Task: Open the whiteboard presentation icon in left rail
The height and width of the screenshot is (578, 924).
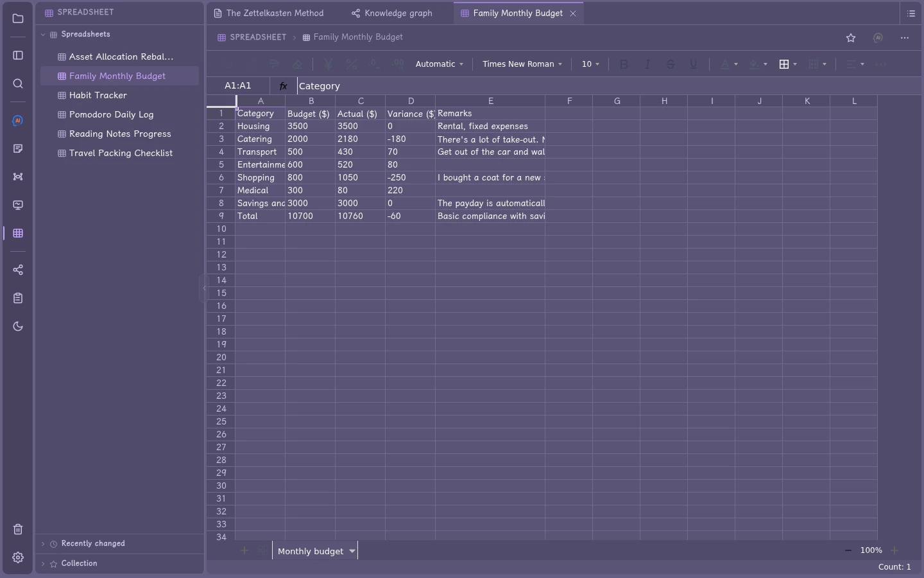Action: point(18,206)
